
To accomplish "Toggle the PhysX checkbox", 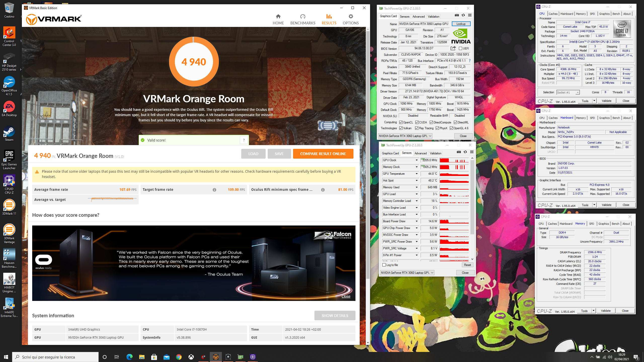I will (437, 128).
